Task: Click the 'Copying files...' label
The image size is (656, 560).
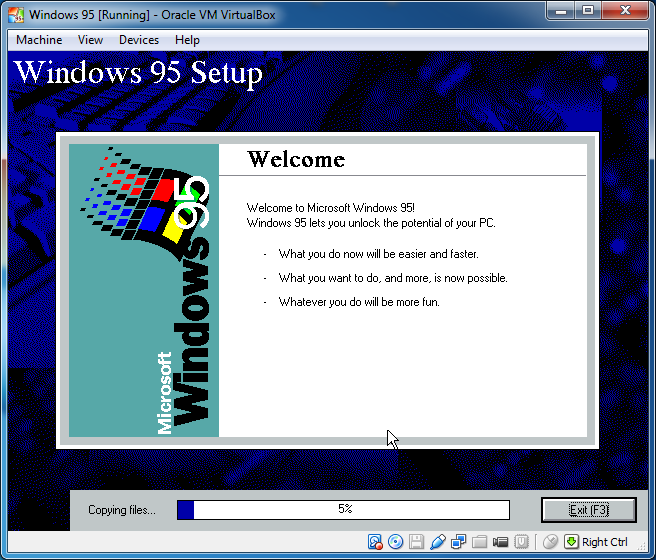Action: tap(122, 510)
